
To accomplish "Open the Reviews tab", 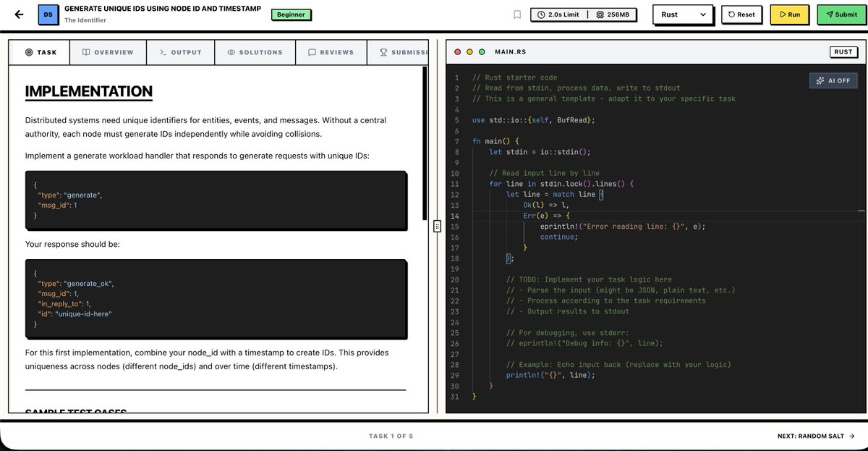I will (331, 52).
